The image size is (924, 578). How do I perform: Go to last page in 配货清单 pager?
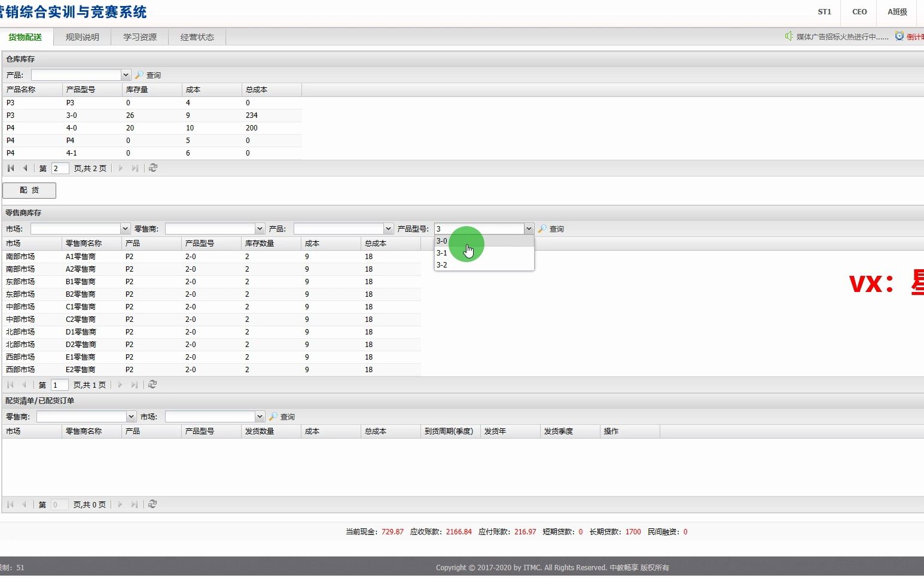tap(134, 504)
